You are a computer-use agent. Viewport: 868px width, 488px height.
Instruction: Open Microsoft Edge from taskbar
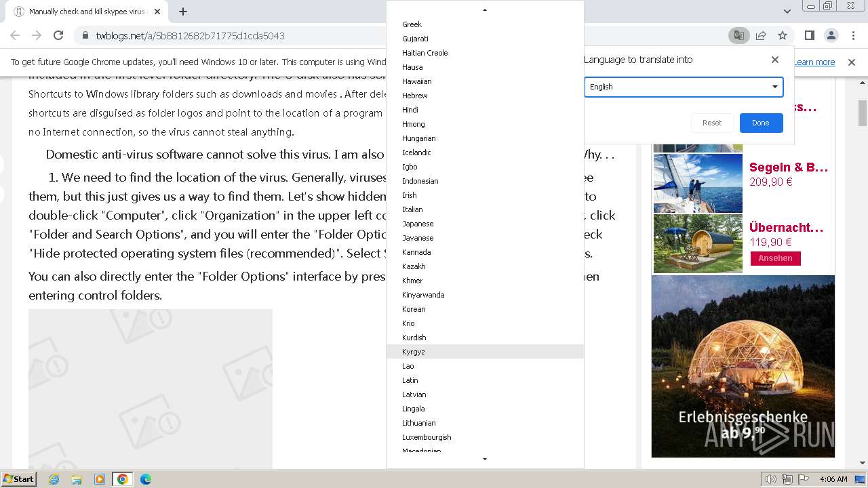[x=146, y=479]
